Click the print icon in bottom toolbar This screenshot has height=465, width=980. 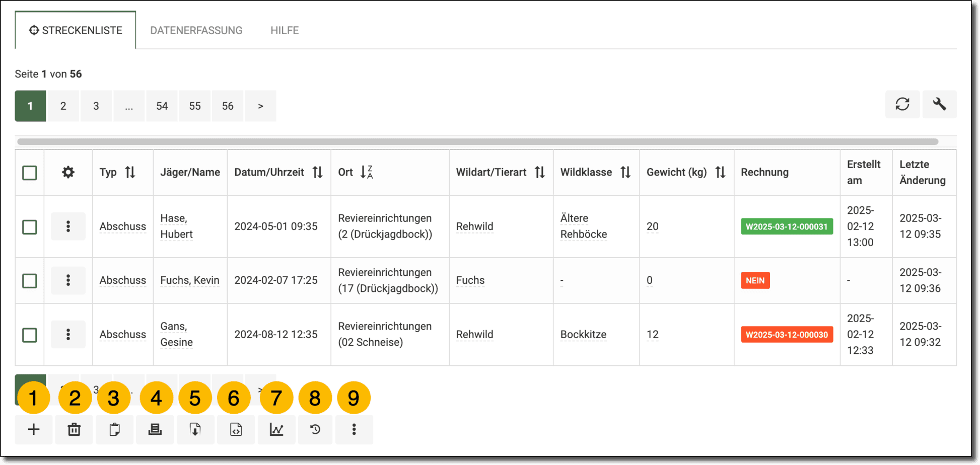[x=155, y=429]
